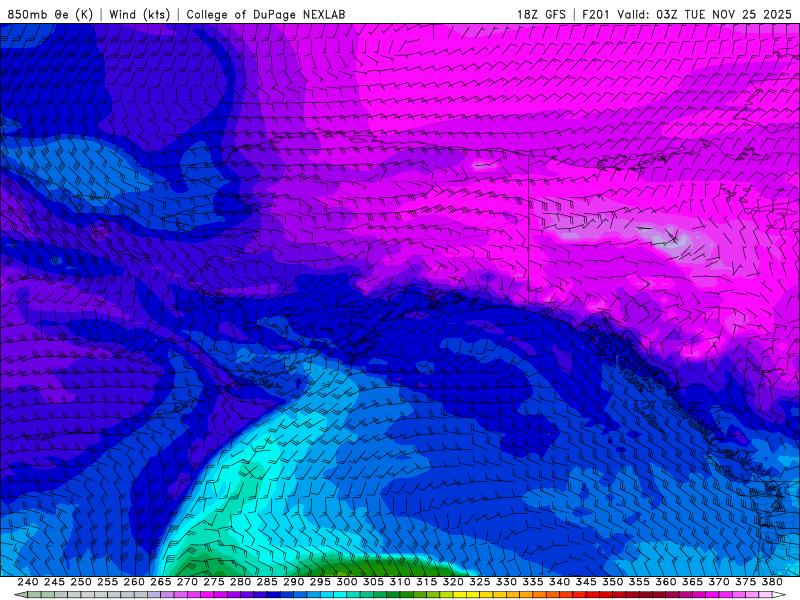
Task: Click the 'Wind (kts)' header label
Action: 139,15
